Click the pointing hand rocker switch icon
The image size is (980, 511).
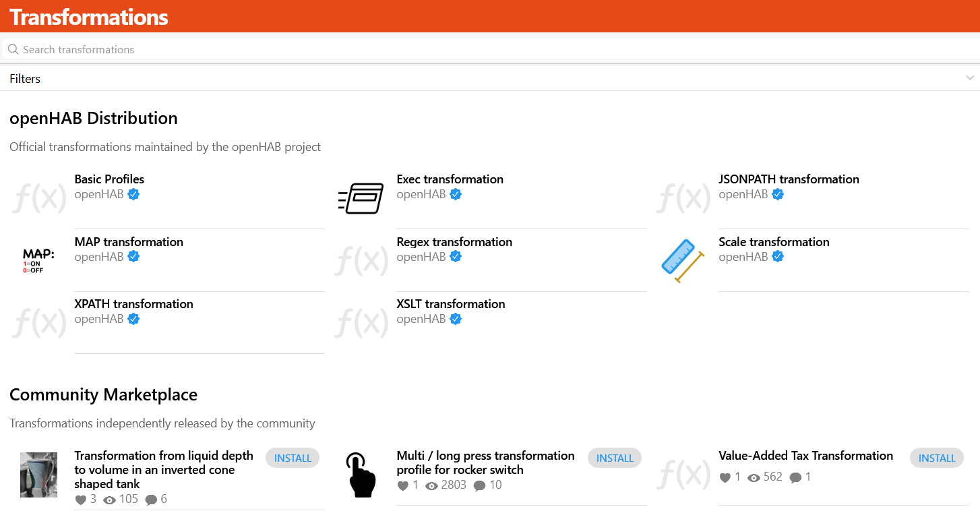[x=361, y=475]
